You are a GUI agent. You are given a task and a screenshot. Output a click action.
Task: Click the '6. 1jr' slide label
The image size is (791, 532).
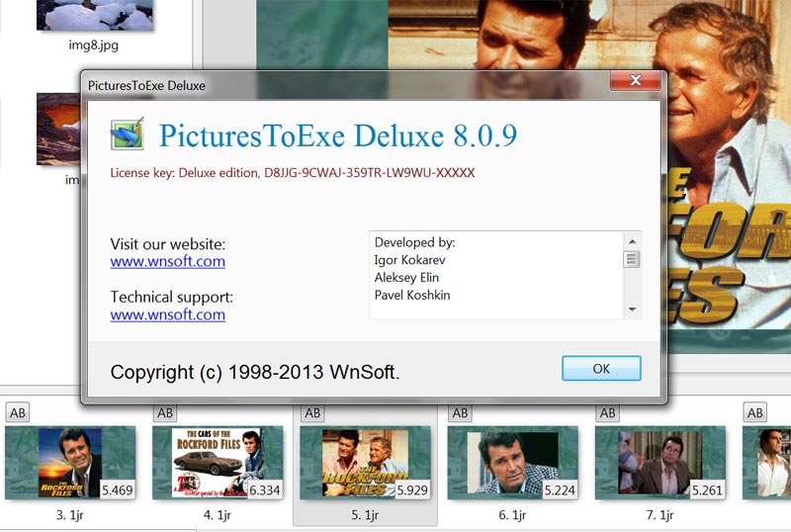[512, 515]
